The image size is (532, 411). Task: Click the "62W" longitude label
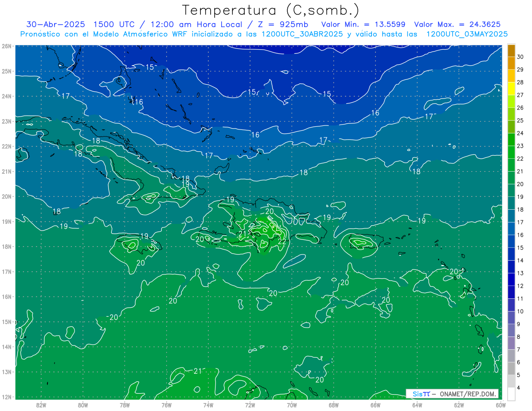(x=459, y=404)
